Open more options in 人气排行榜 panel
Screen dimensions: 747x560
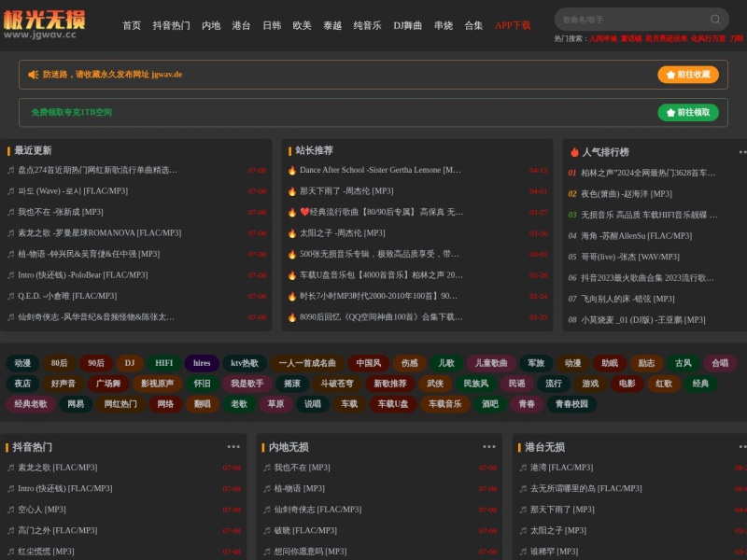[x=742, y=152]
